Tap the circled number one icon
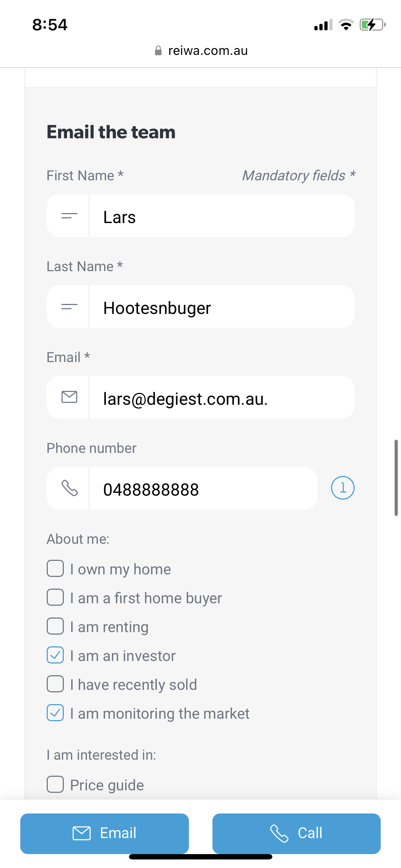The width and height of the screenshot is (401, 868). coord(343,488)
